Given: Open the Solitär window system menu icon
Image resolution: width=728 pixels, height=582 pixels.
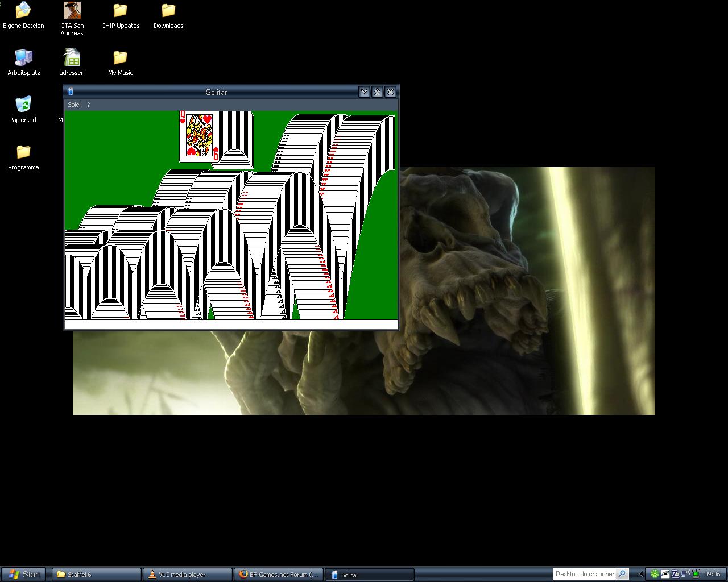Looking at the screenshot, I should point(71,92).
